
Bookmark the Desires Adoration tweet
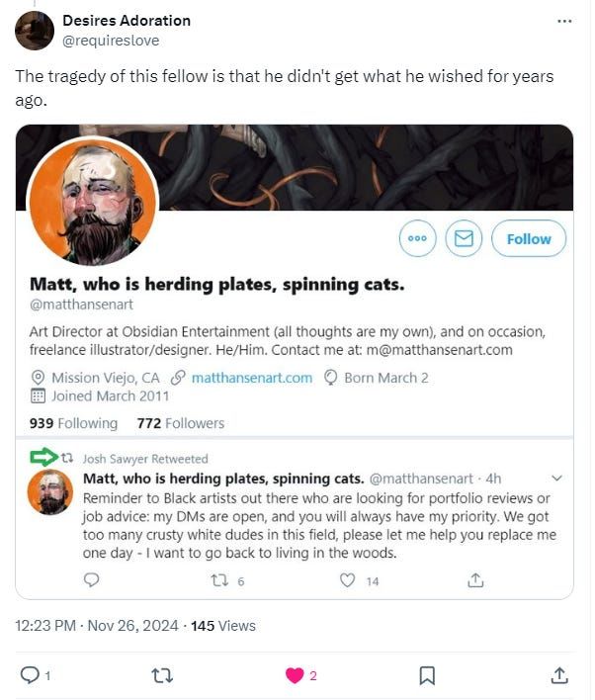427,675
